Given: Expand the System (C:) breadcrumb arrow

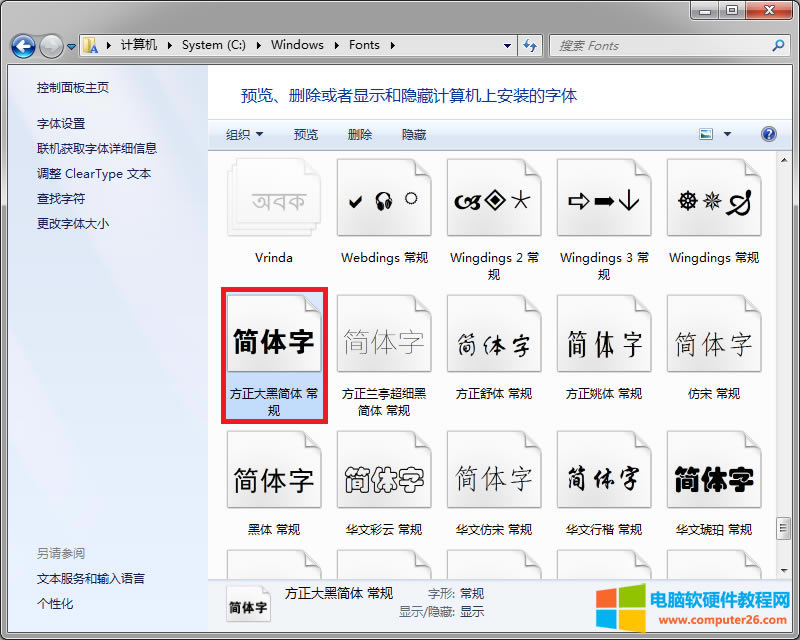Looking at the screenshot, I should point(259,45).
